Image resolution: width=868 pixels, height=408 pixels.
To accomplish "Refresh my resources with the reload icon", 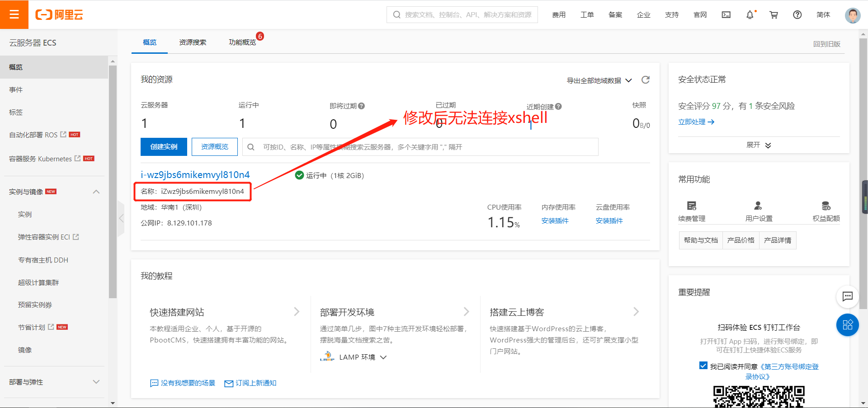I will click(646, 80).
